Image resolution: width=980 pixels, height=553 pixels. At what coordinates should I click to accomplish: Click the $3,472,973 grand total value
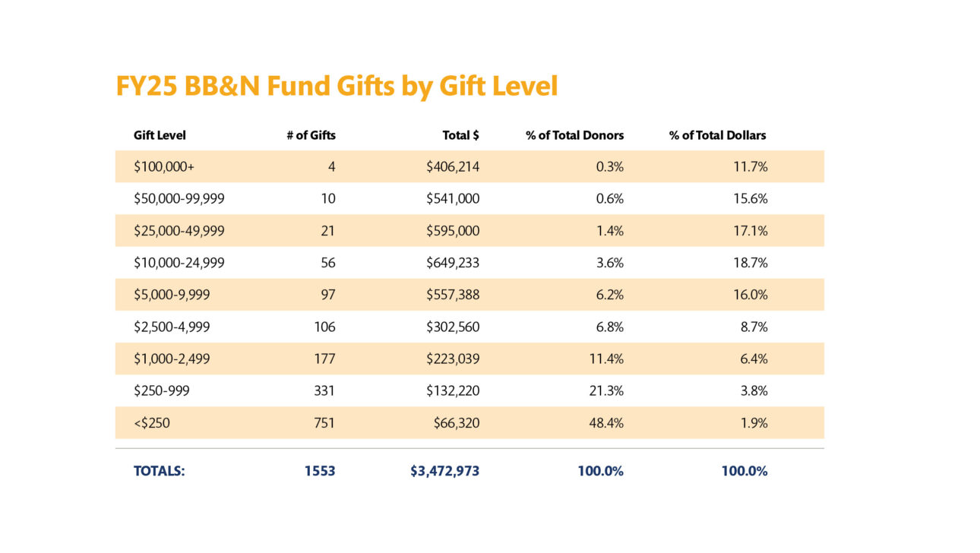pyautogui.click(x=445, y=471)
